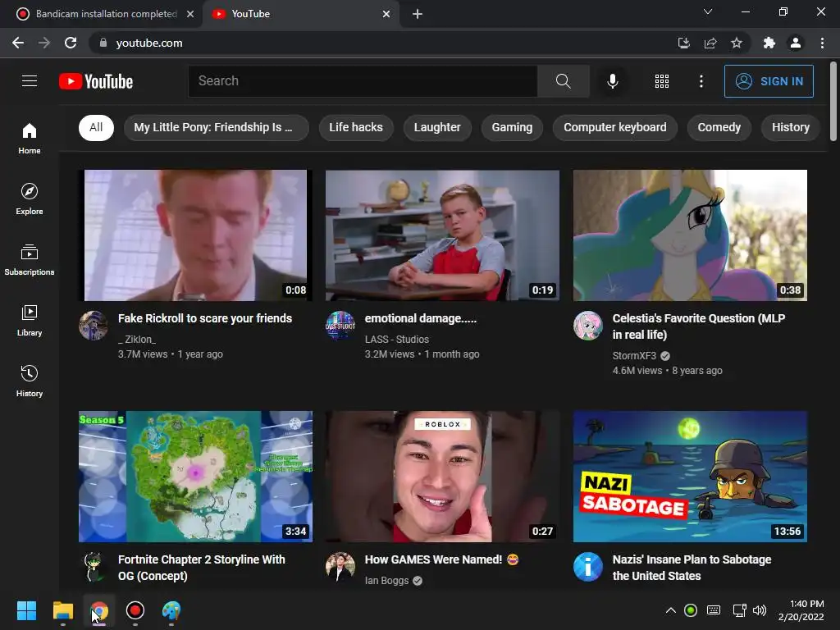The width and height of the screenshot is (840, 630).
Task: Open Windows Start menu
Action: tap(26, 610)
